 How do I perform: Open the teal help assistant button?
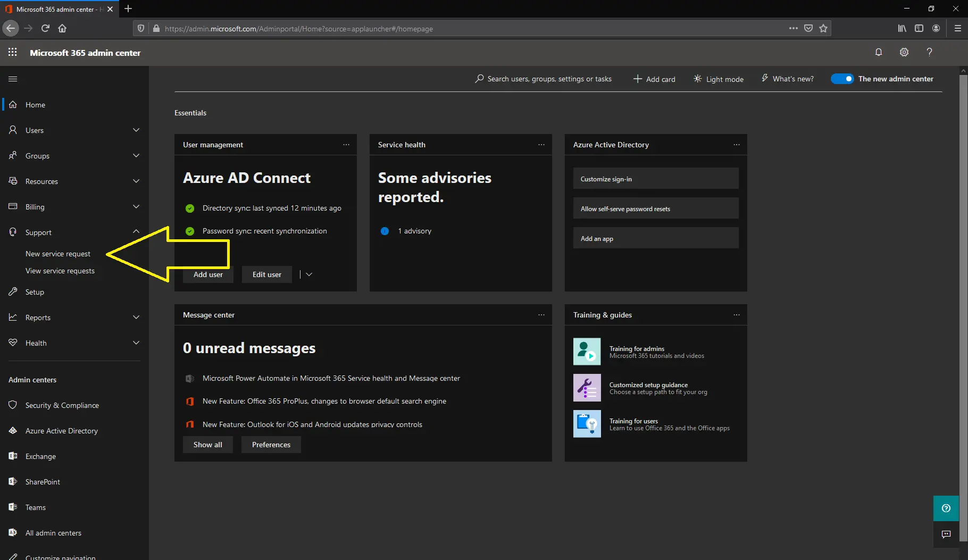pos(946,508)
